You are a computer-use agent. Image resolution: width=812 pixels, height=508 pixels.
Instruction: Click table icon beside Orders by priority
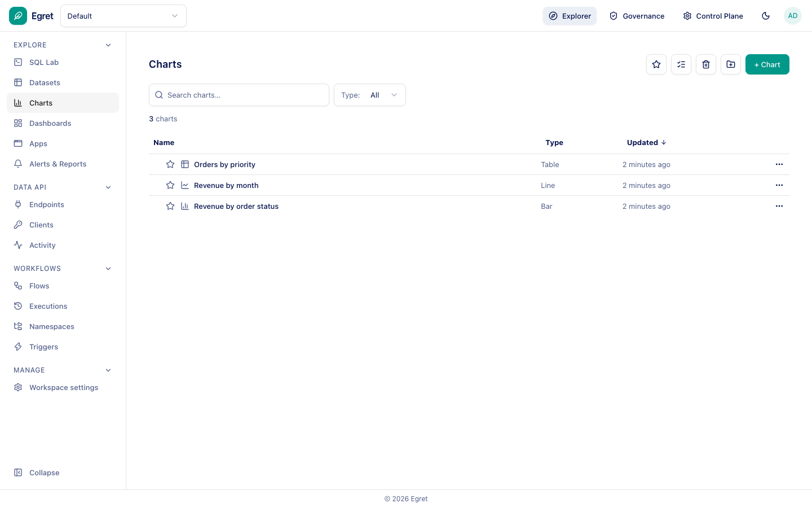[185, 164]
